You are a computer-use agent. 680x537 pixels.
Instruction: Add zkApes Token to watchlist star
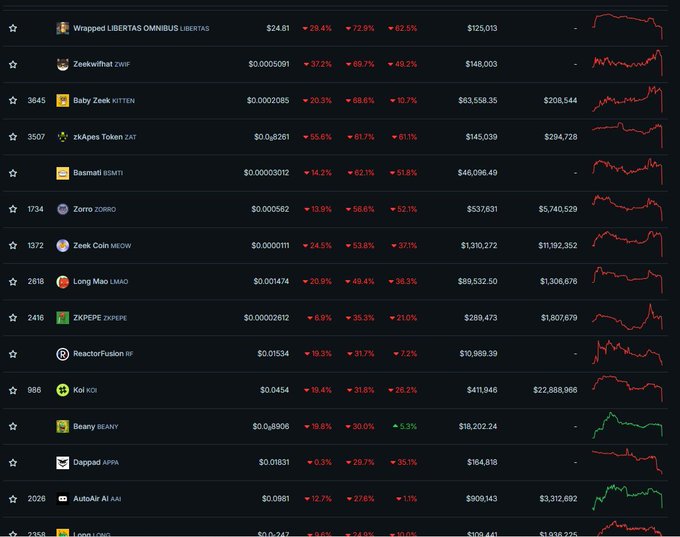tap(13, 137)
